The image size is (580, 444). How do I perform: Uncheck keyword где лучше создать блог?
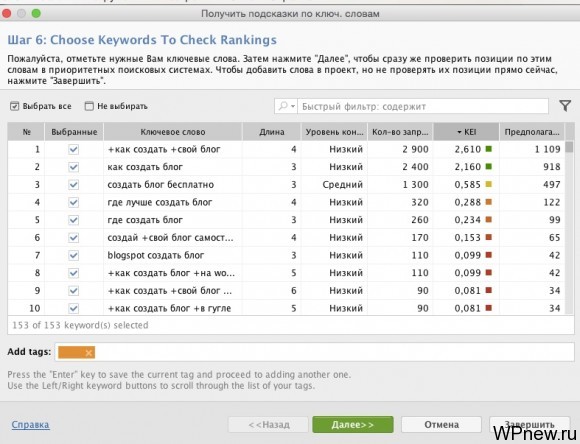tap(74, 202)
